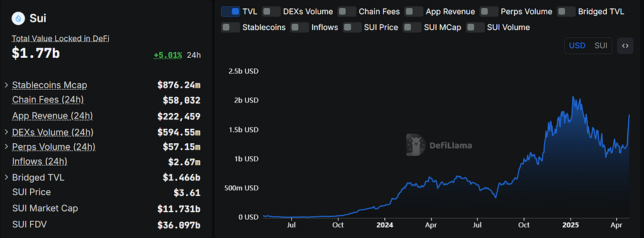
Task: Enable the DEXs Volume toggle
Action: coord(271,11)
